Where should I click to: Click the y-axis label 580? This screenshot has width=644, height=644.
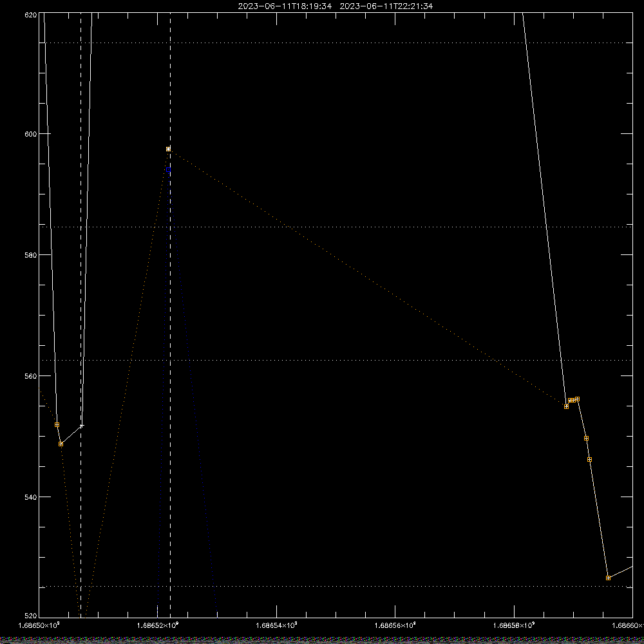[x=31, y=254]
